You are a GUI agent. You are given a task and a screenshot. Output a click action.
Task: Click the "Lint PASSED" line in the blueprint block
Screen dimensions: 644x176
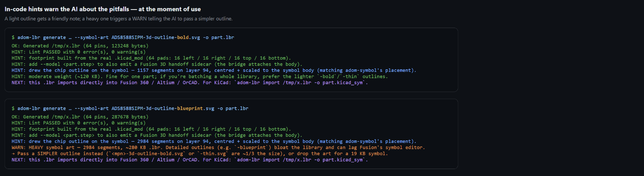coord(78,123)
